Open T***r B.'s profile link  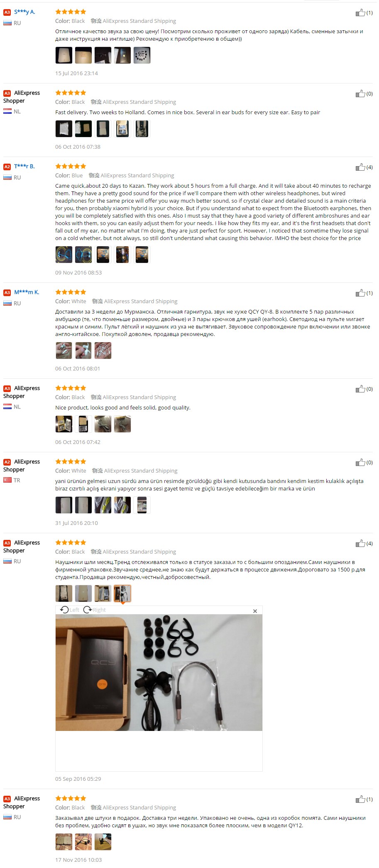[24, 167]
